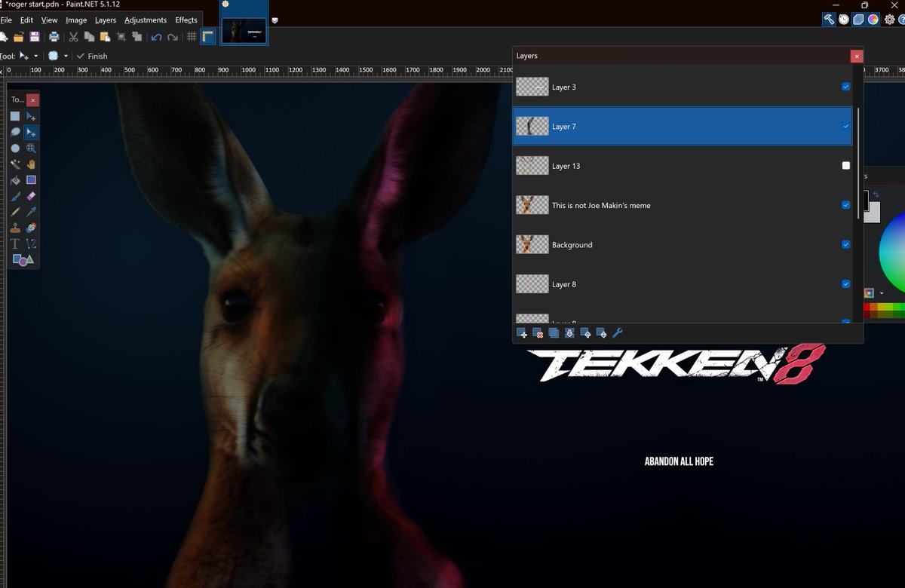Add a new layer in Layers panel
905x588 pixels.
pyautogui.click(x=522, y=333)
